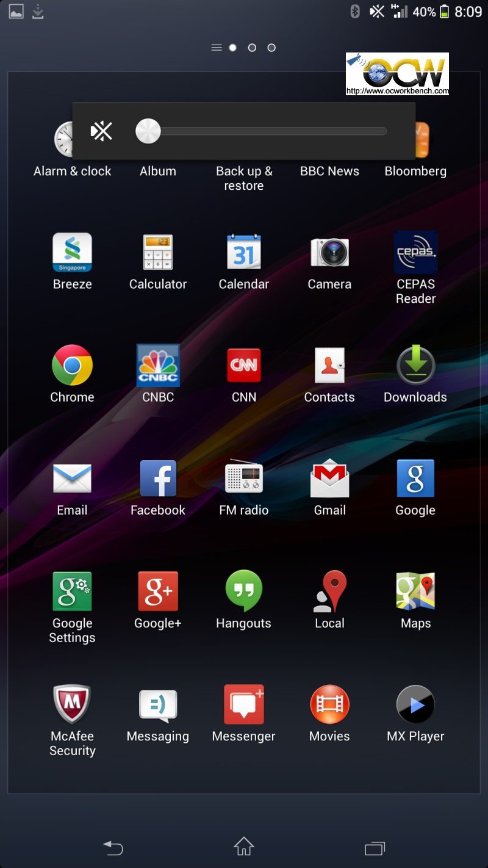Open CEPAS Reader
488x868 pixels.
415,253
